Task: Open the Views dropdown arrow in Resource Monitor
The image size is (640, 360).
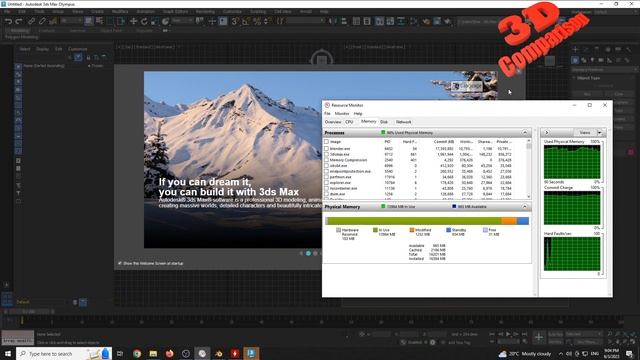Action: (x=600, y=133)
